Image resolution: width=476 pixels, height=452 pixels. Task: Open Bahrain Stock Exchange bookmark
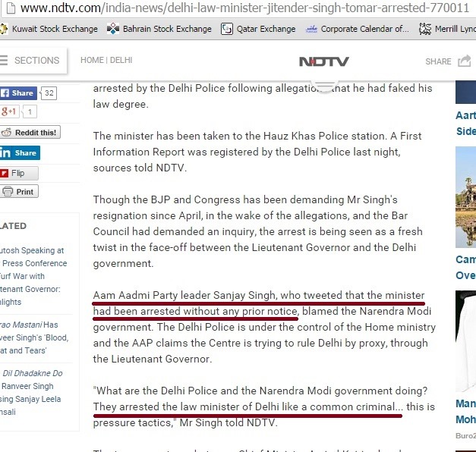coord(159,29)
